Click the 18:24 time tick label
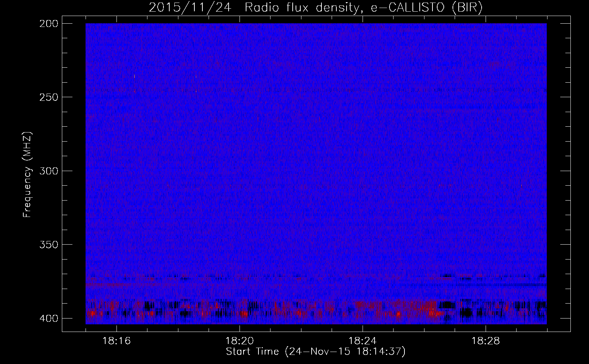Viewport: 589px width, 364px height. [363, 341]
